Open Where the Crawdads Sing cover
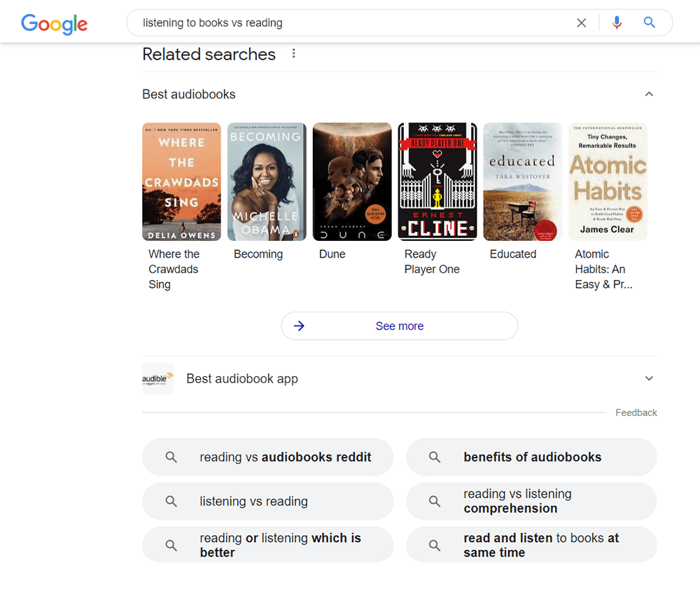This screenshot has width=700, height=598. pyautogui.click(x=181, y=182)
